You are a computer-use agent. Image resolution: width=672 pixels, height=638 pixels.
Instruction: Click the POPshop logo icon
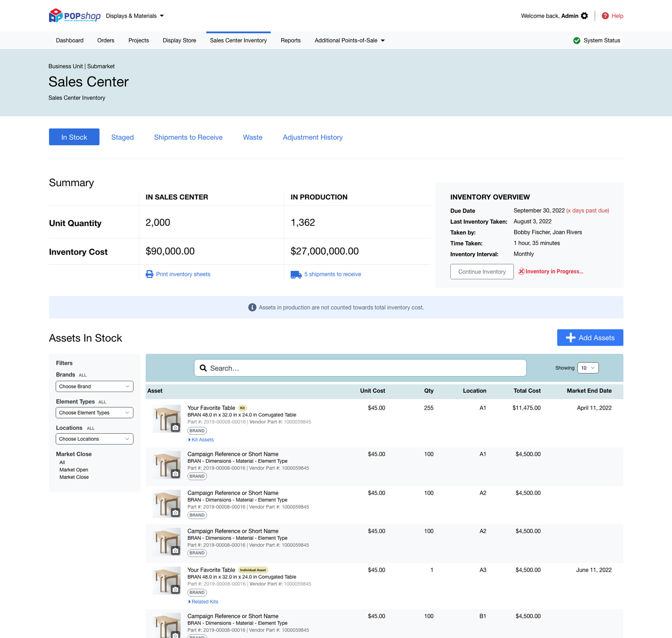(55, 16)
